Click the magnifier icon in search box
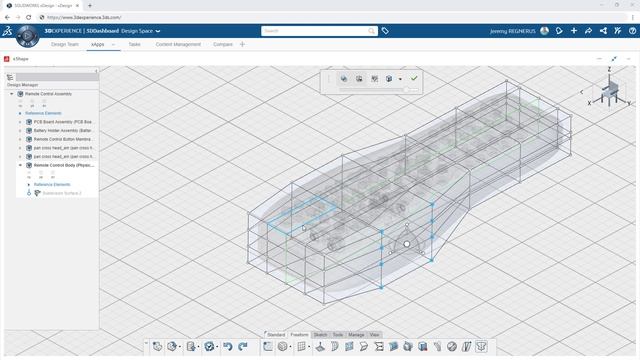 [x=371, y=31]
